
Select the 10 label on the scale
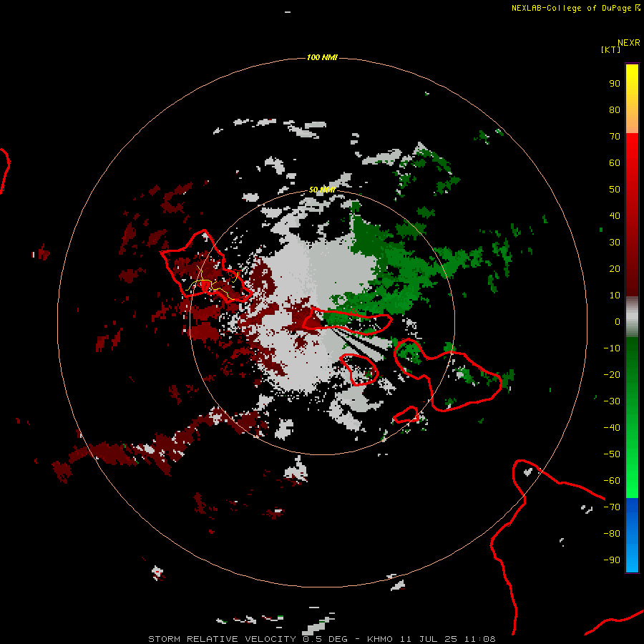pyautogui.click(x=615, y=296)
